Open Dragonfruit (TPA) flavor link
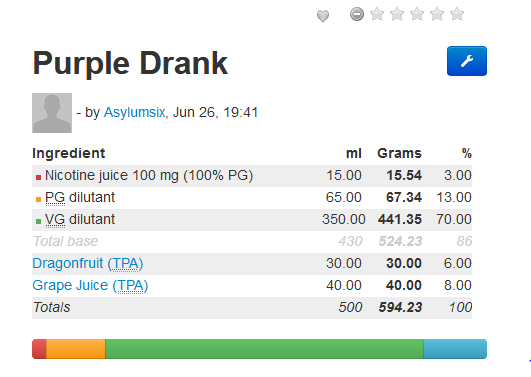Image resolution: width=531 pixels, height=377 pixels. click(88, 264)
